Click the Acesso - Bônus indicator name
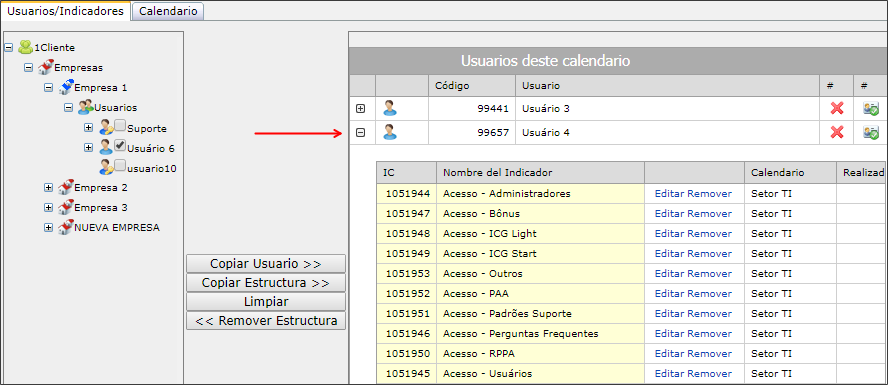 tap(481, 213)
